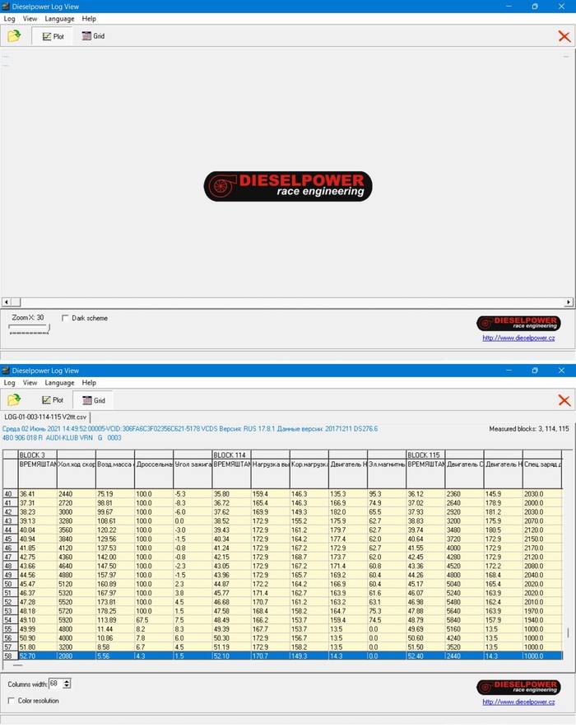This screenshot has width=576, height=728.
Task: Increase Columns width with up arrow
Action: point(67,681)
